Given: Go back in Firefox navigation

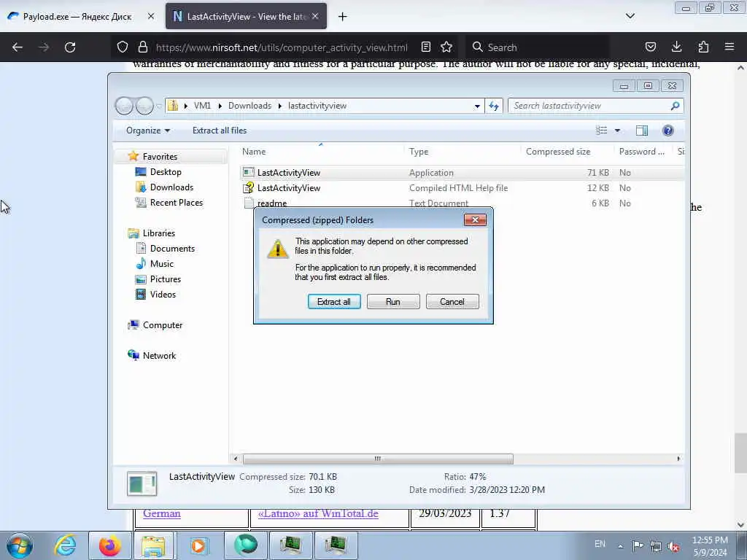Looking at the screenshot, I should [18, 47].
